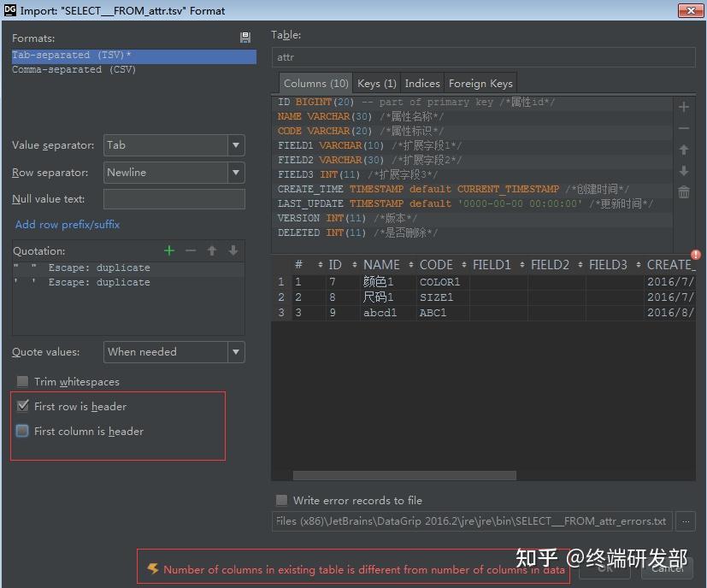Add a quotation style with the green plus

coord(168,250)
